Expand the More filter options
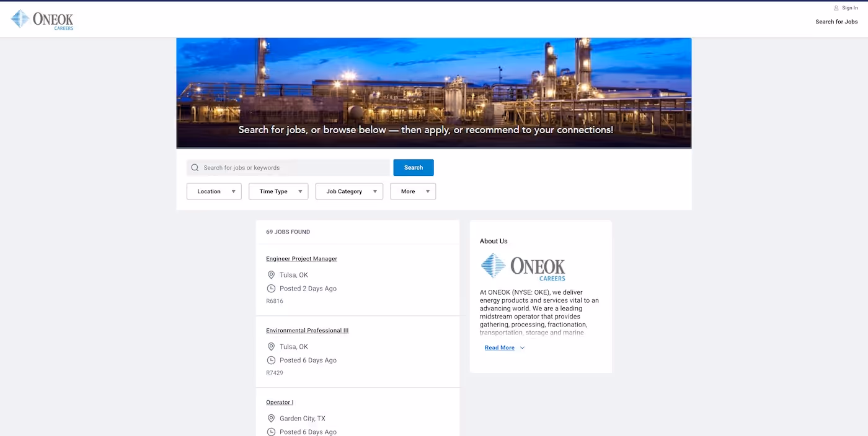 click(413, 191)
